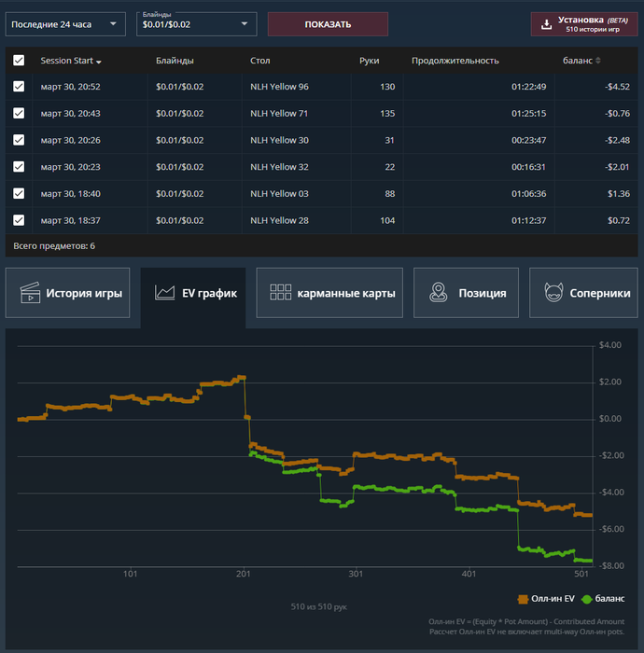Viewport: 644px width, 653px height.
Task: Click the март 30, 18:40 session date
Action: click(70, 193)
